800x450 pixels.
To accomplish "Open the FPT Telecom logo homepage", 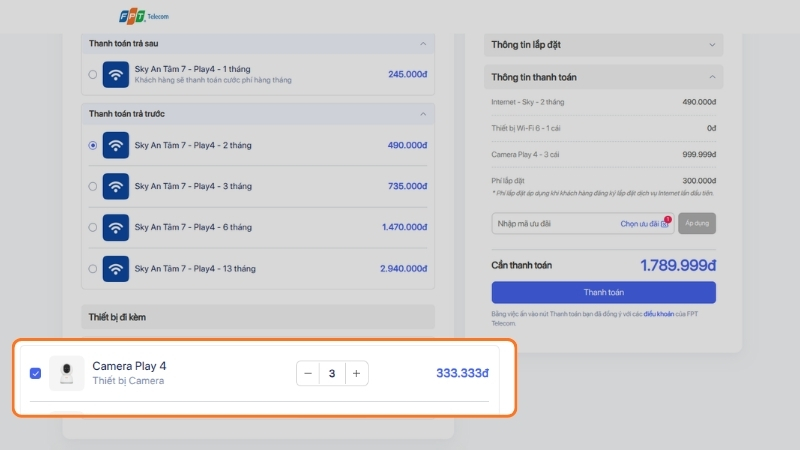I will point(144,16).
